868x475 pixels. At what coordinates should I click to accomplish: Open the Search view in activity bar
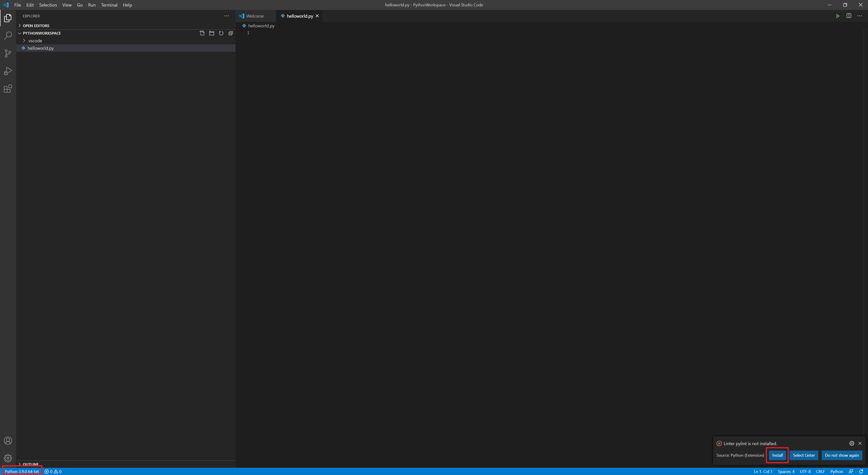8,35
